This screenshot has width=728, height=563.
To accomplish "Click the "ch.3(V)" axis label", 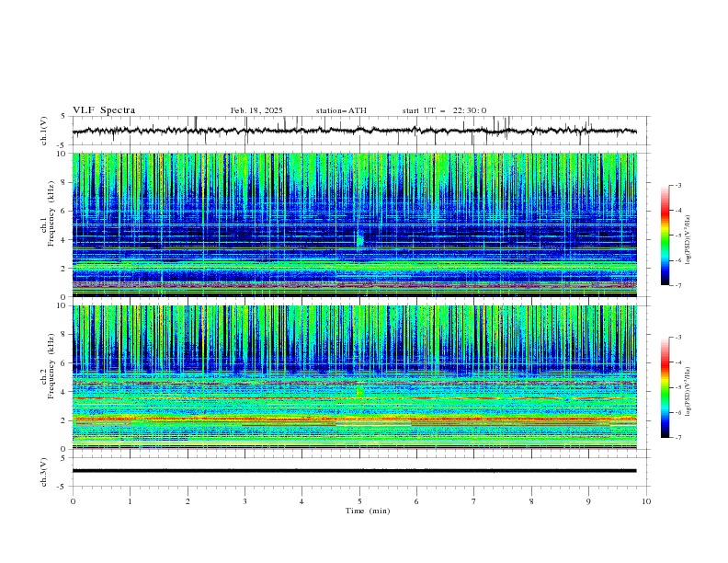I will coord(44,472).
